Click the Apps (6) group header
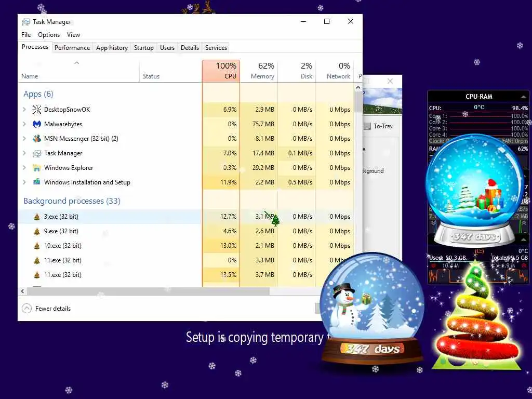This screenshot has height=399, width=532. click(38, 94)
